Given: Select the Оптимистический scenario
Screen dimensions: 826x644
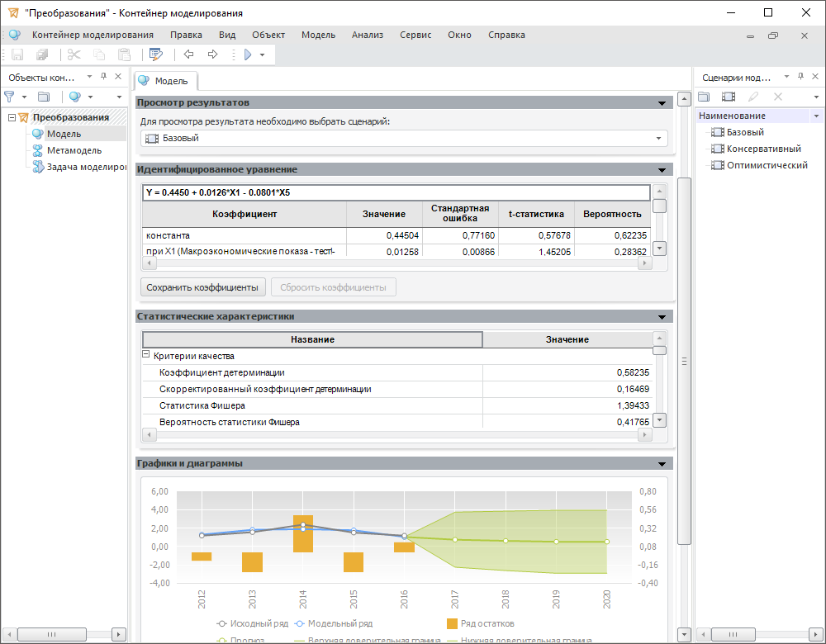Looking at the screenshot, I should point(767,165).
